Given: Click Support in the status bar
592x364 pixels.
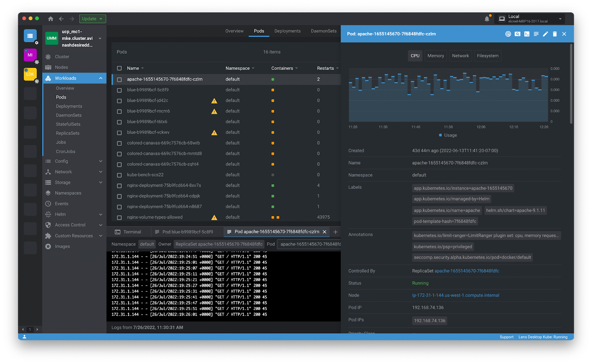Looking at the screenshot, I should tap(507, 337).
